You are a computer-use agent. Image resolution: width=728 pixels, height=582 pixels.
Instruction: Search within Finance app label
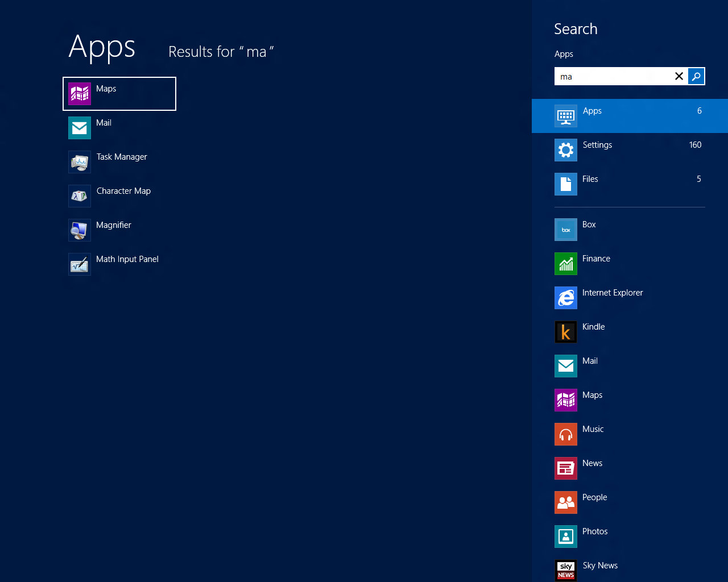pyautogui.click(x=596, y=259)
